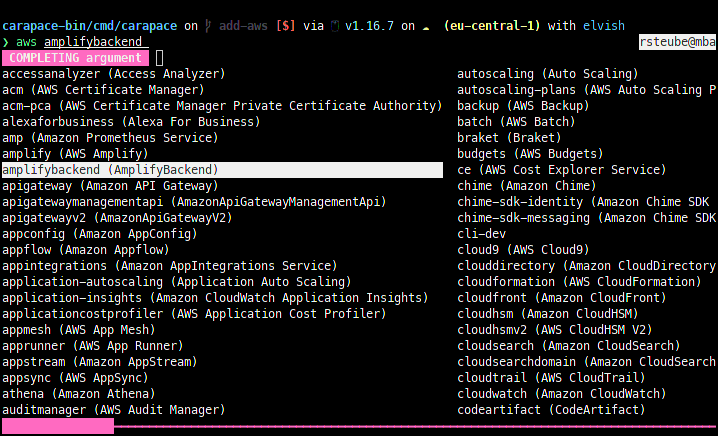Select braket (Braket) entry
The width and height of the screenshot is (718, 436).
tap(509, 138)
